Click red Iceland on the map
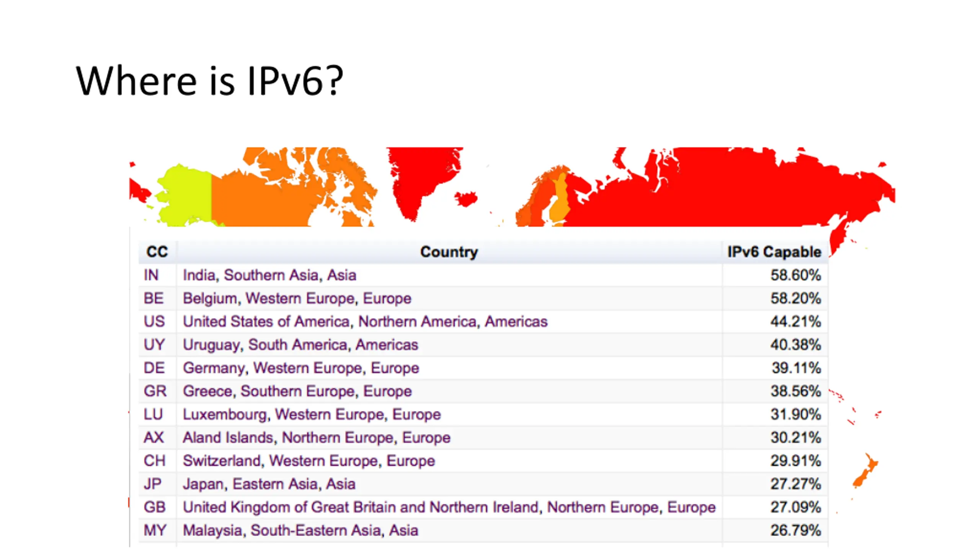Viewport: 980px width, 551px height. pos(466,199)
